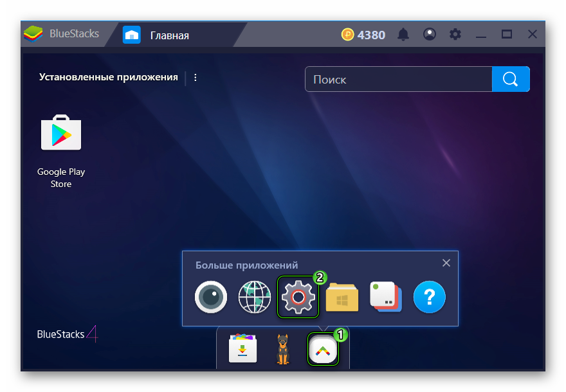Open the App Center download bag icon
The width and height of the screenshot is (566, 392).
click(243, 348)
